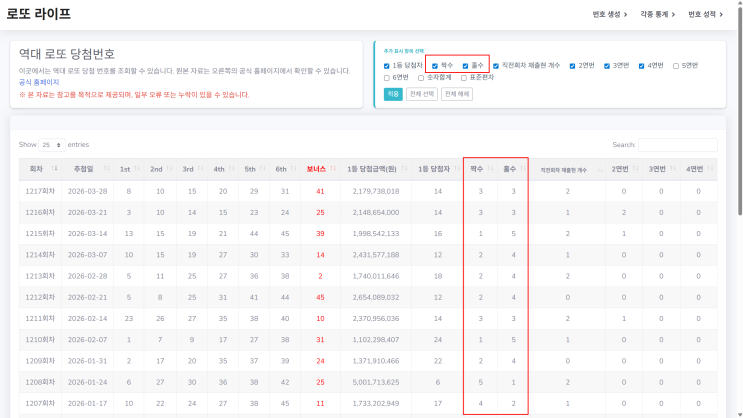Click prize amount 2,654,089,032
The height and width of the screenshot is (418, 743).
(376, 297)
